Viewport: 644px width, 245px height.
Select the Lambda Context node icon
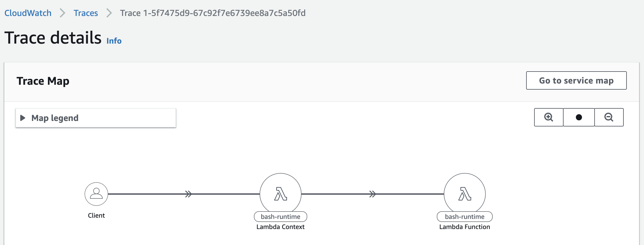281,194
